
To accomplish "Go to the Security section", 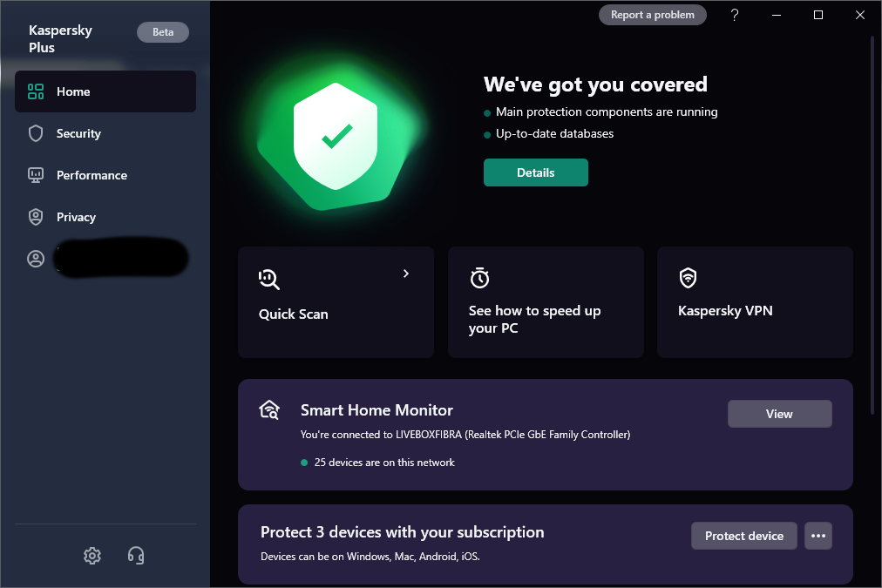I will [x=78, y=133].
